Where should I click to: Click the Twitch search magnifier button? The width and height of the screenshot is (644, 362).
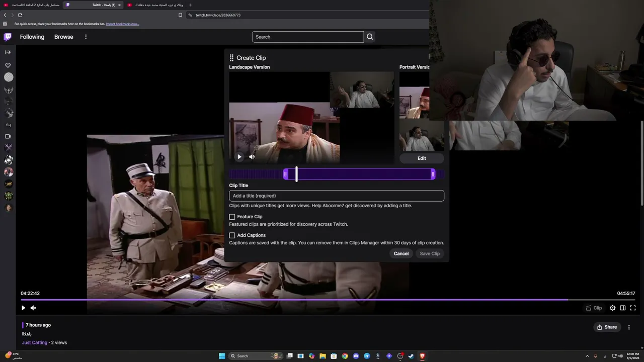[x=370, y=37]
